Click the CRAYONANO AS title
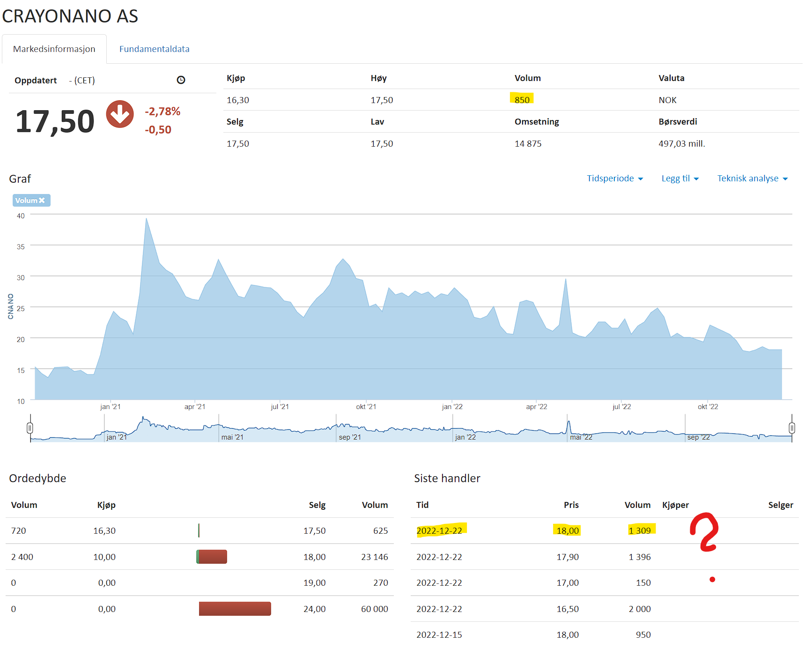The image size is (812, 657). point(70,16)
